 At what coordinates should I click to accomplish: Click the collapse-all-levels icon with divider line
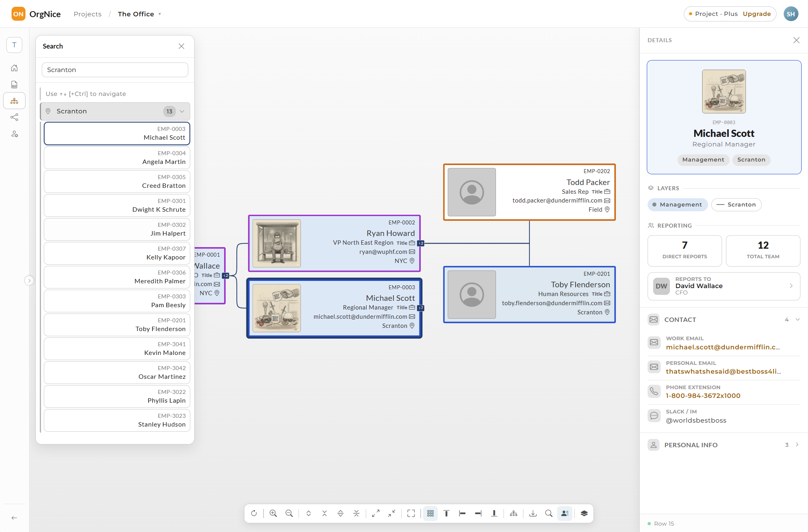[356, 513]
